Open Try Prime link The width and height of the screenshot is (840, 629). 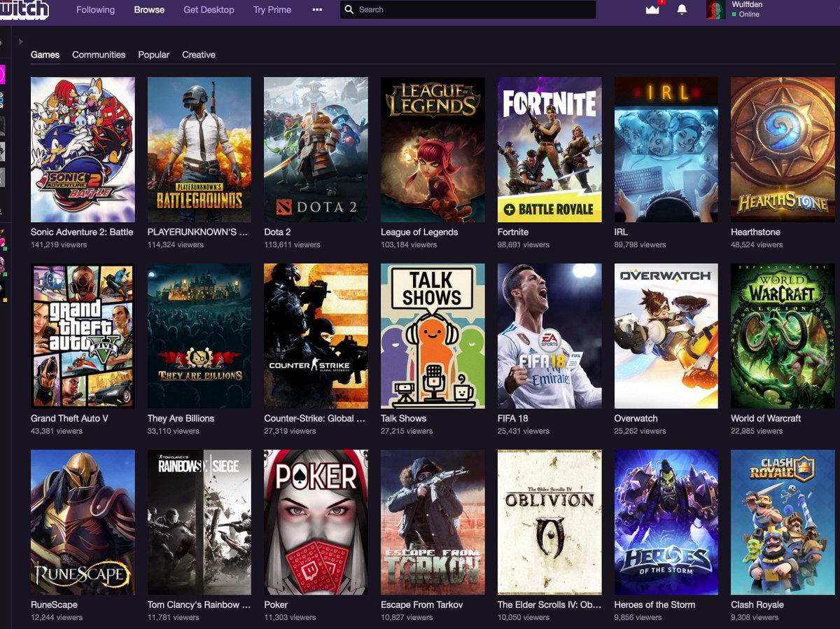pyautogui.click(x=272, y=10)
